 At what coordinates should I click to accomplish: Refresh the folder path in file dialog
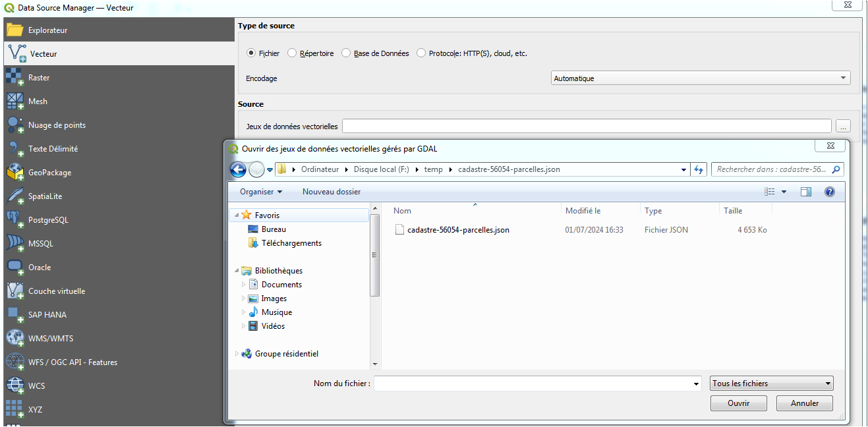(699, 169)
